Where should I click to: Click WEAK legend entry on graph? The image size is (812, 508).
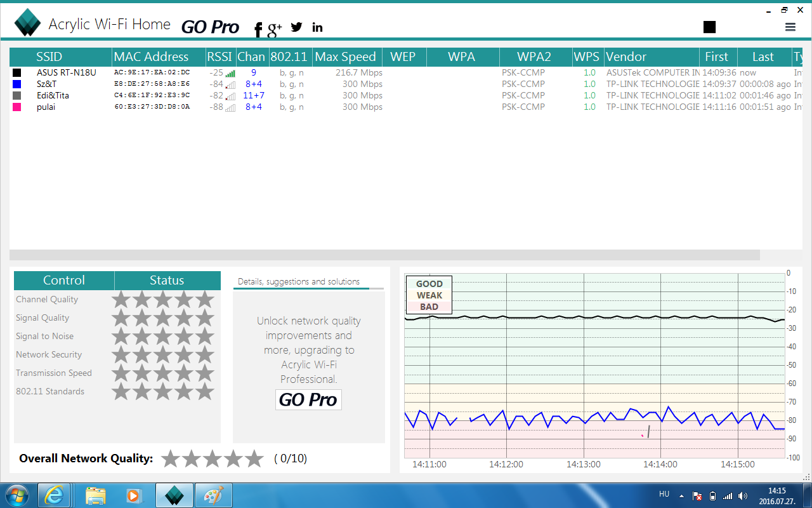click(429, 295)
